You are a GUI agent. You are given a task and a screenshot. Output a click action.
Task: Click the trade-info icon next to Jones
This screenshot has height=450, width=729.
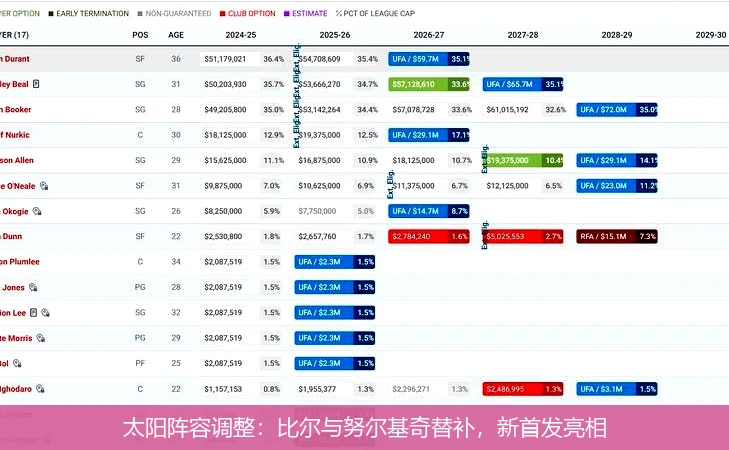33,287
